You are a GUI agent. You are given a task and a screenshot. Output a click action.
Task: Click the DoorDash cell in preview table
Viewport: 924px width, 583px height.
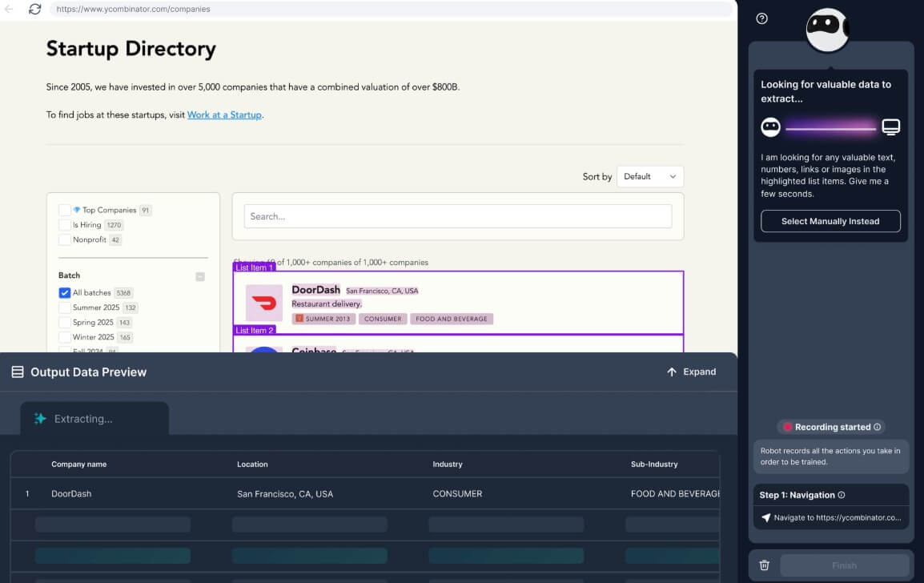71,494
